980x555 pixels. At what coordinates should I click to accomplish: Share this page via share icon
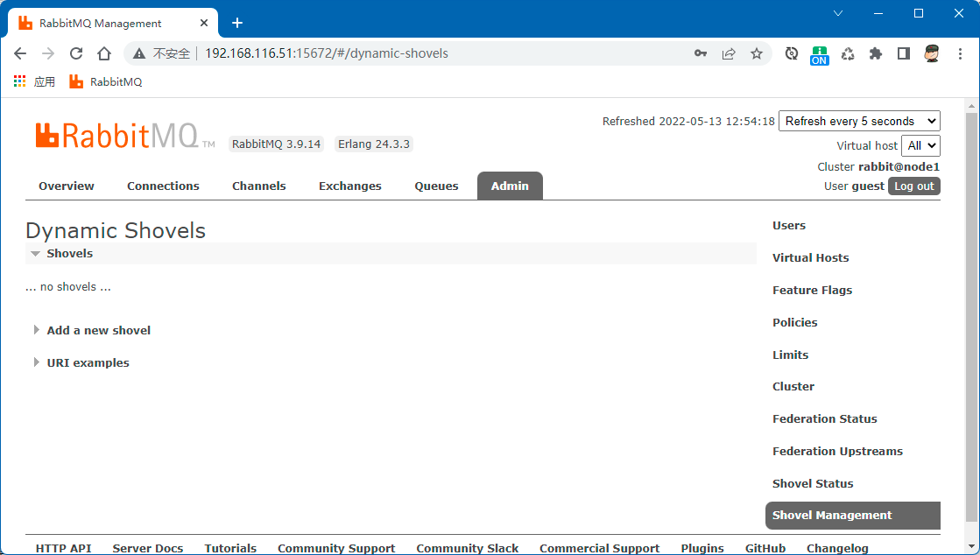click(x=729, y=53)
